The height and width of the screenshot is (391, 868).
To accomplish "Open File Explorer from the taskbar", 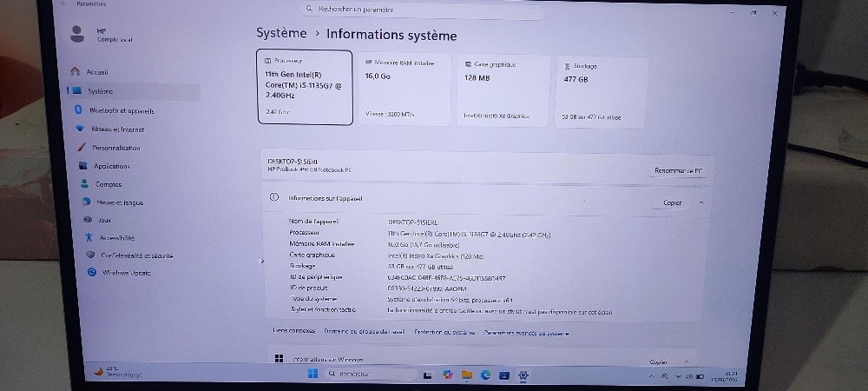I will (x=467, y=375).
